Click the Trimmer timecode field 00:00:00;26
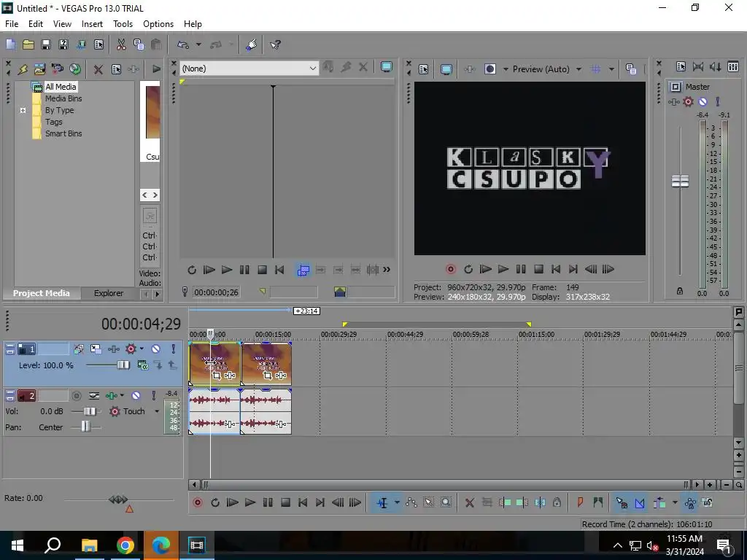The width and height of the screenshot is (747, 560). [216, 292]
